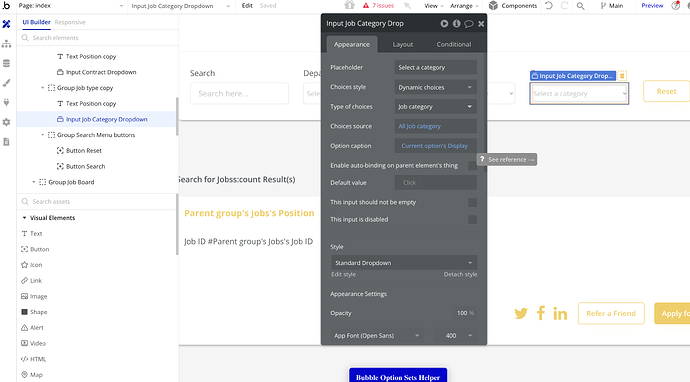This screenshot has width=690, height=382.
Task: Check This input is disabled
Action: 473,220
